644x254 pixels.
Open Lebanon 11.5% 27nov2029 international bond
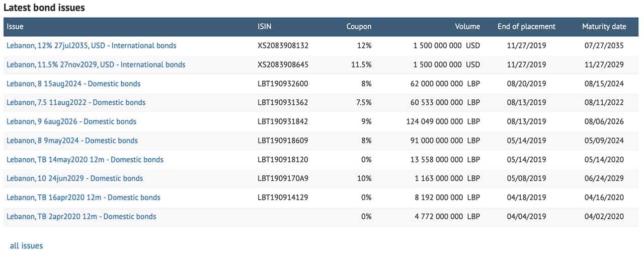pos(96,65)
